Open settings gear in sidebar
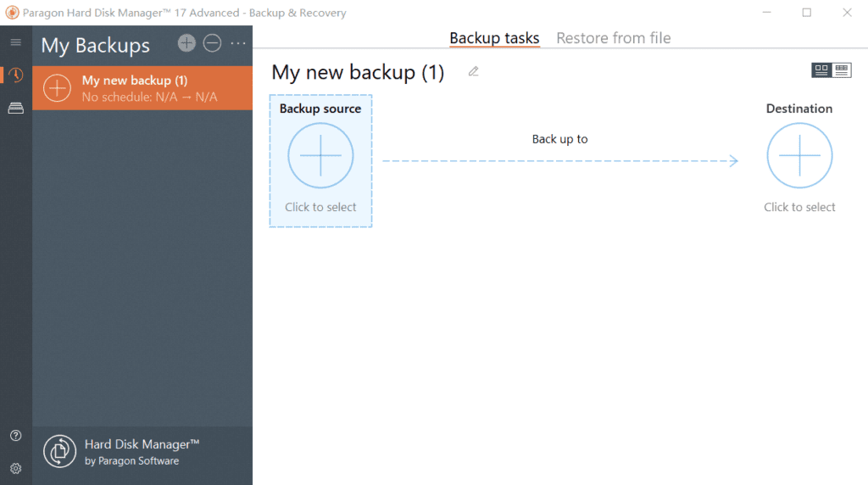The width and height of the screenshot is (868, 485). coord(15,468)
